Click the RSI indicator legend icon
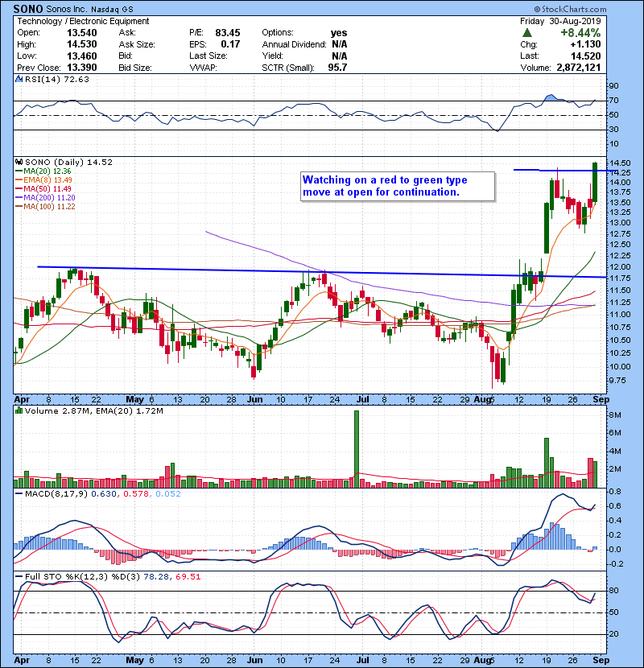Viewport: 644px width, 668px height. point(19,79)
